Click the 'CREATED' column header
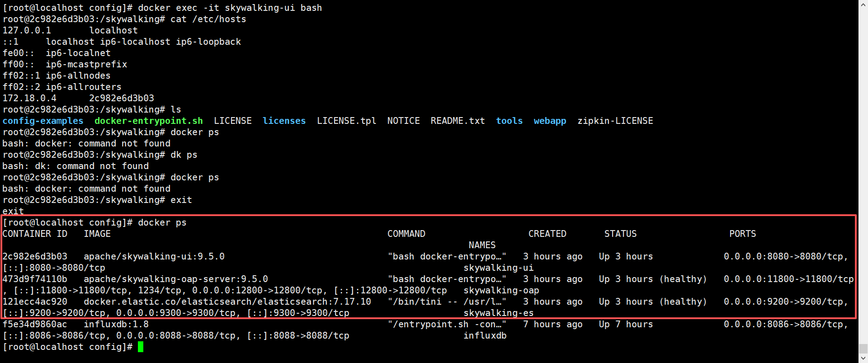868x363 pixels. tap(547, 234)
